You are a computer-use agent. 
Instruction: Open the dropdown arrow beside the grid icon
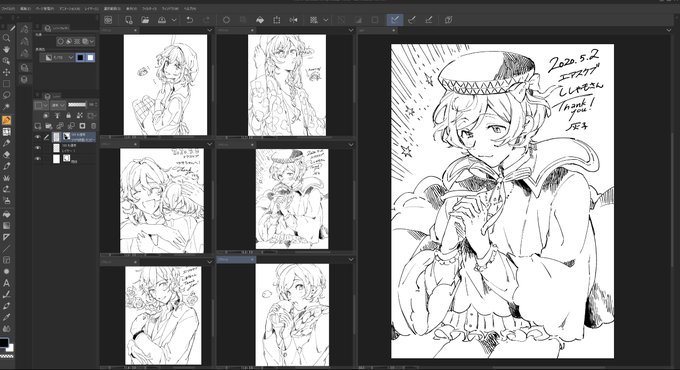(x=326, y=20)
